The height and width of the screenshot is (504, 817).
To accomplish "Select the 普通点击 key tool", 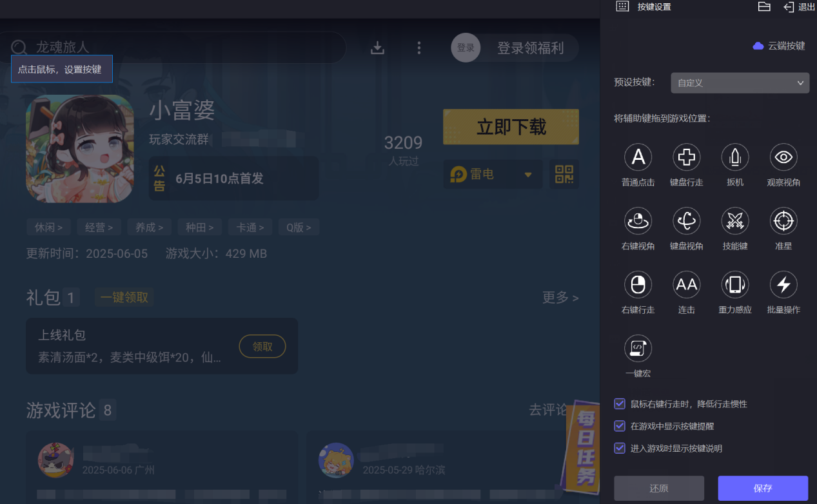I will 638,157.
